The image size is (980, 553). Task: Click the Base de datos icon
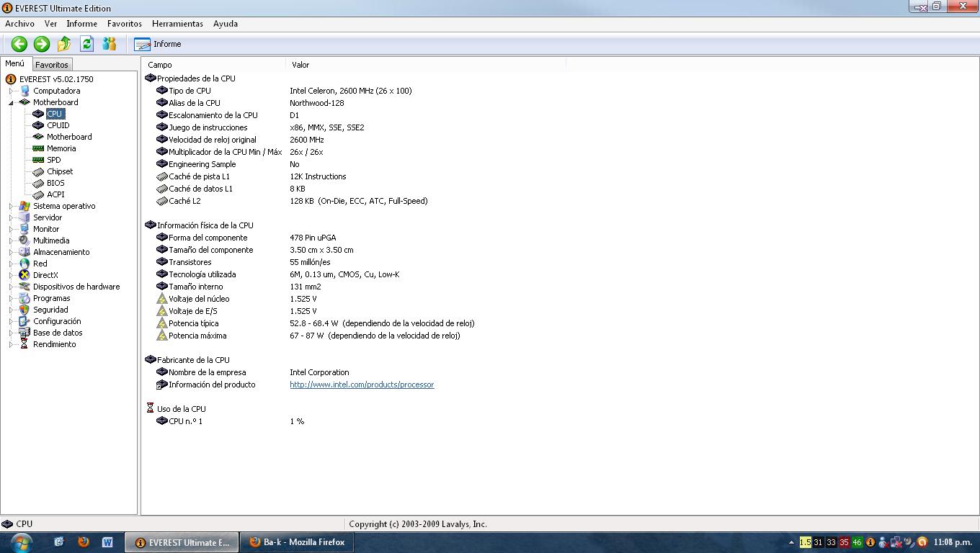[x=24, y=333]
